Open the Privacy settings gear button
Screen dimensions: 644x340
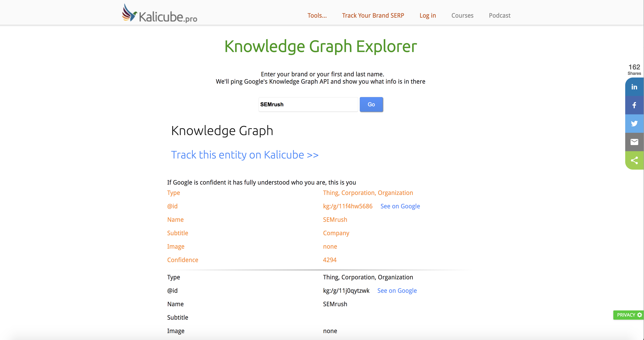click(628, 315)
